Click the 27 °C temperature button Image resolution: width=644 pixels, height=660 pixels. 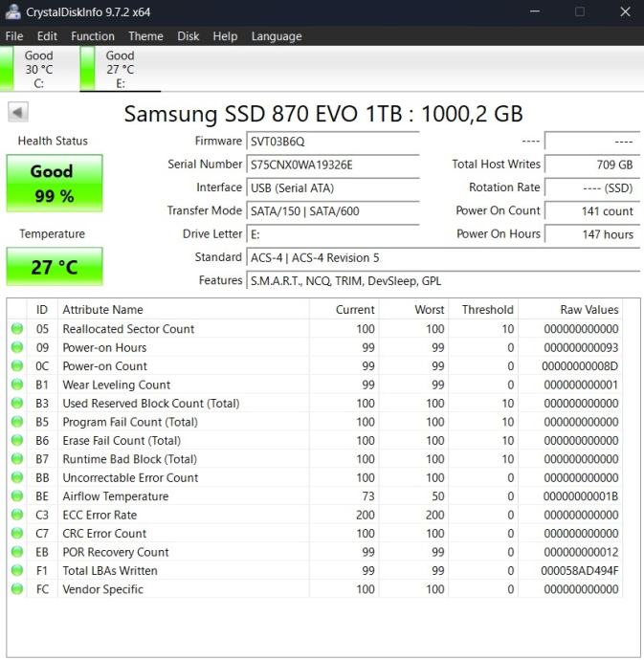coord(54,267)
